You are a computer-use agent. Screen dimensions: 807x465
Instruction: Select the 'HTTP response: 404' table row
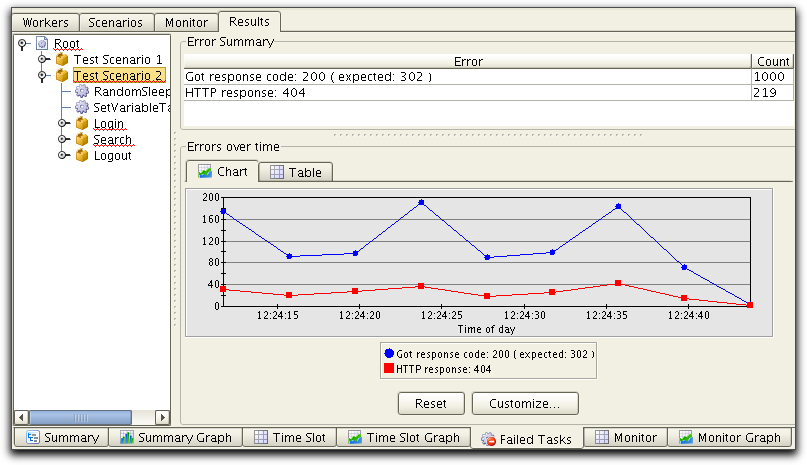488,93
